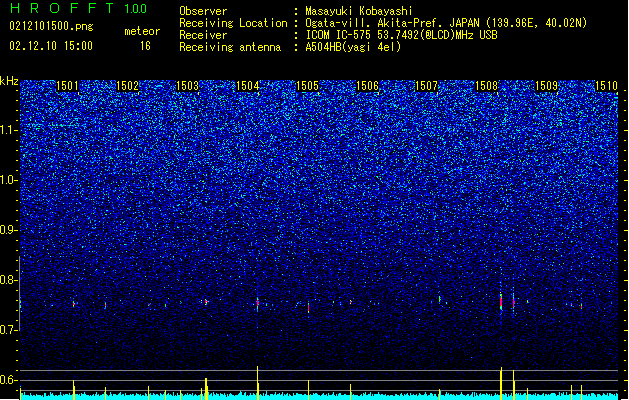
Task: Click the kHz axis unit label
Action: (9, 81)
